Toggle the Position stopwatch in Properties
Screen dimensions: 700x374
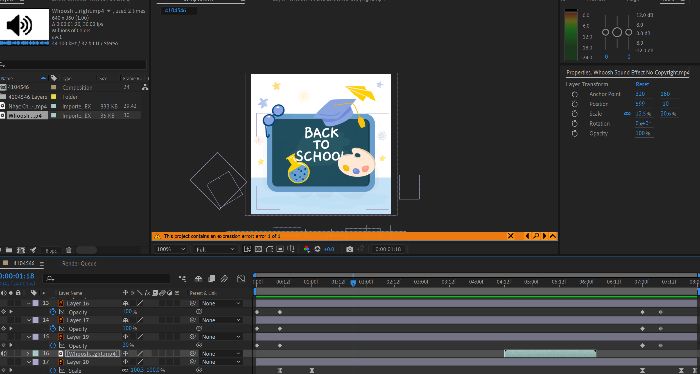(575, 104)
